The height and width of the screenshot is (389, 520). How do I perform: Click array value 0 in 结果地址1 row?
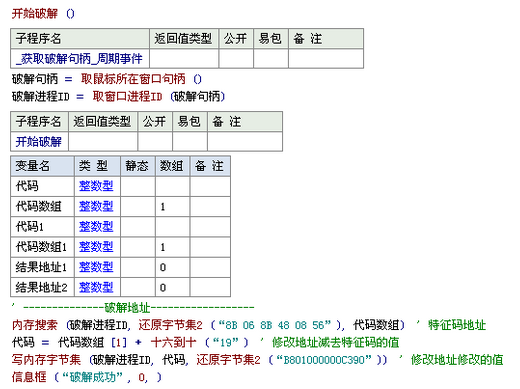click(x=163, y=268)
